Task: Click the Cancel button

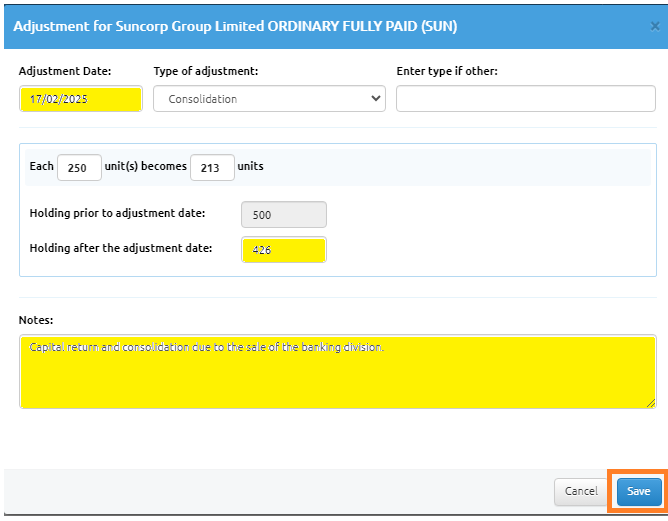Action: [581, 491]
